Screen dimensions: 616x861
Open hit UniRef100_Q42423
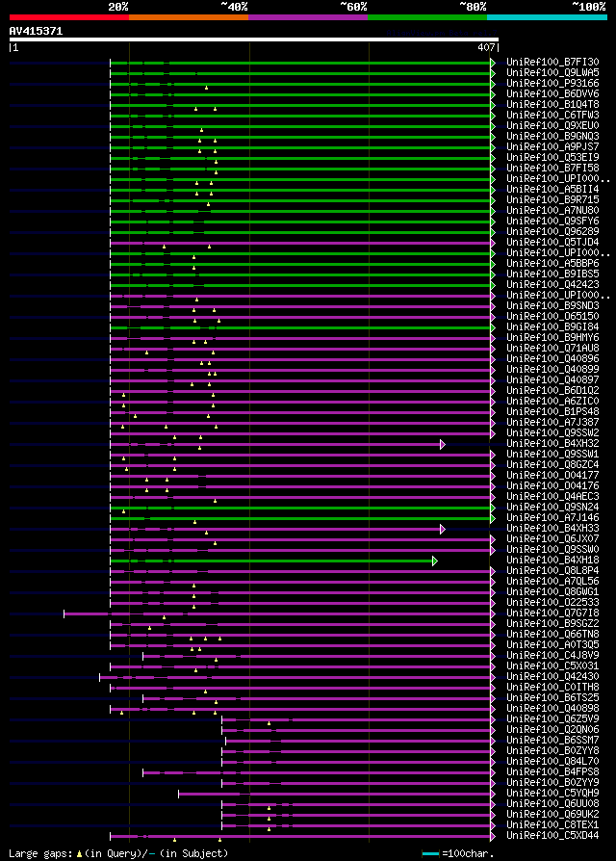click(552, 284)
